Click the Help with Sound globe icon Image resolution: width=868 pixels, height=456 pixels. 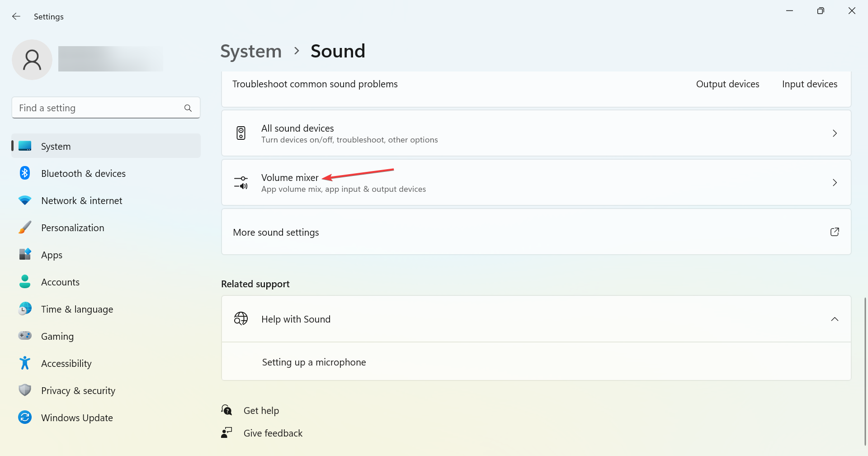[241, 319]
